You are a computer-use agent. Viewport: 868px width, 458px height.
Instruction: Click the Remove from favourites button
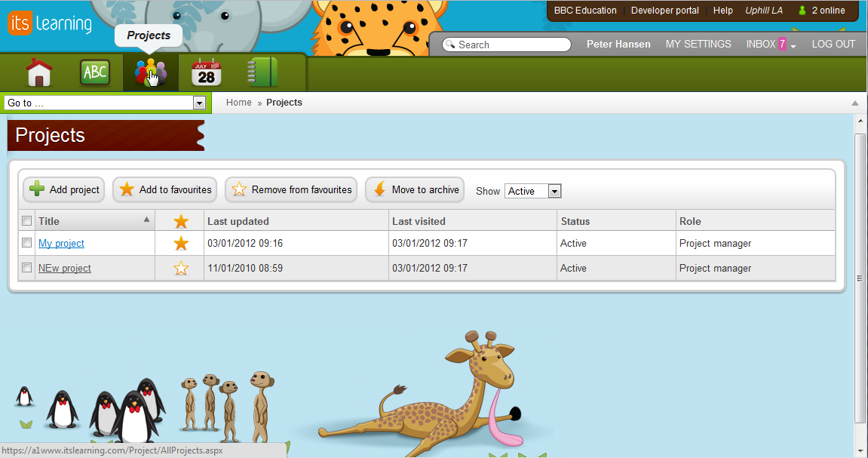[291, 189]
